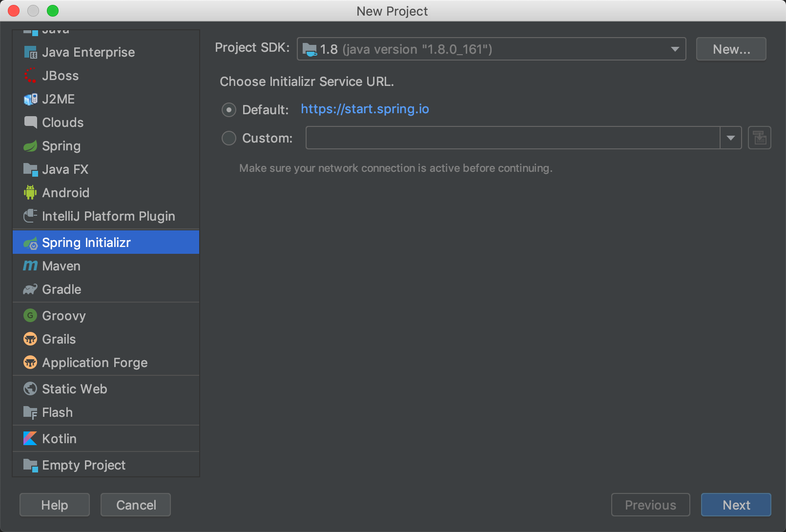Select the Custom service URL radio button
The width and height of the screenshot is (786, 532).
coord(229,138)
